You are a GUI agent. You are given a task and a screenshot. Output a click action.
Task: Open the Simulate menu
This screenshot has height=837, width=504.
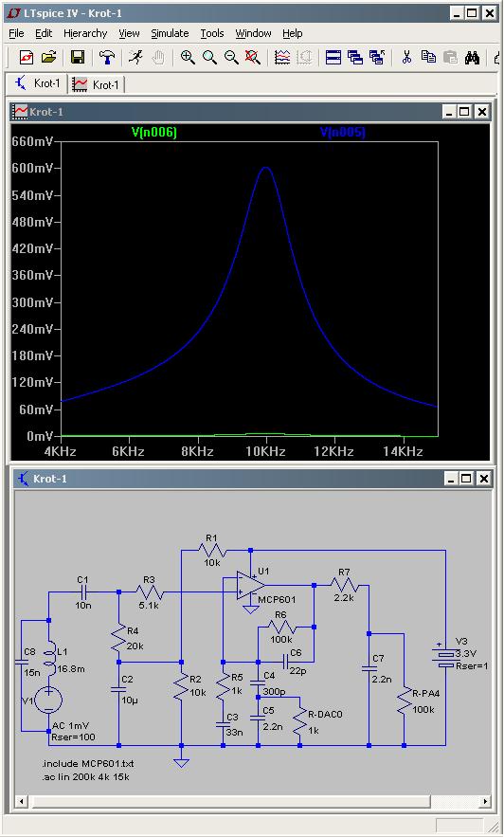170,33
